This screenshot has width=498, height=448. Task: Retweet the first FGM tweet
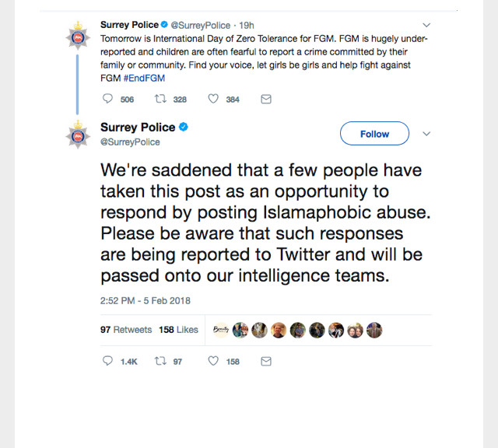point(160,100)
